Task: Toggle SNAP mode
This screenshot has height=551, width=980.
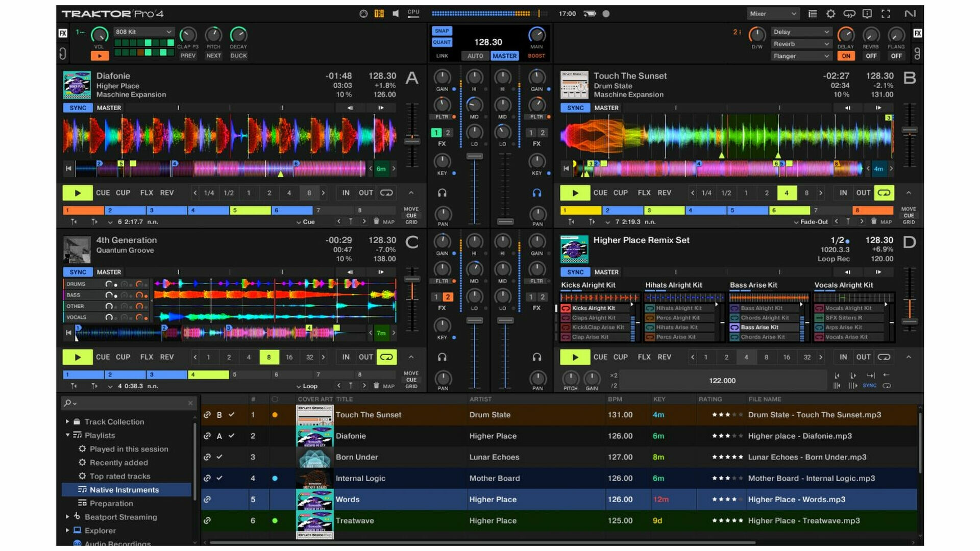Action: point(442,31)
